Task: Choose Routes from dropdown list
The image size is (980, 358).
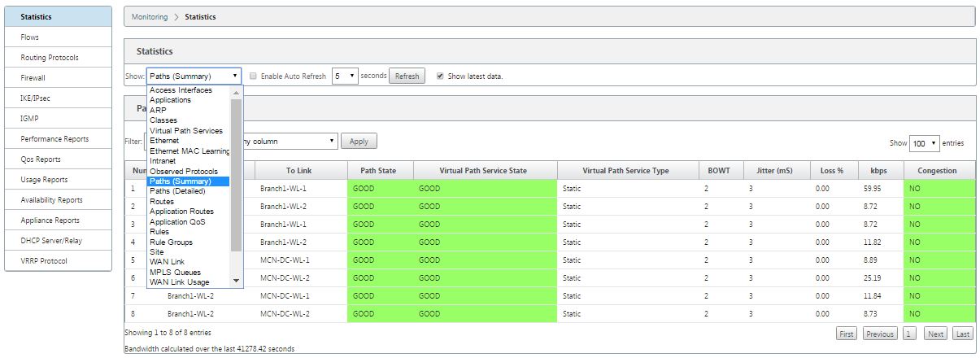Action: pos(189,201)
